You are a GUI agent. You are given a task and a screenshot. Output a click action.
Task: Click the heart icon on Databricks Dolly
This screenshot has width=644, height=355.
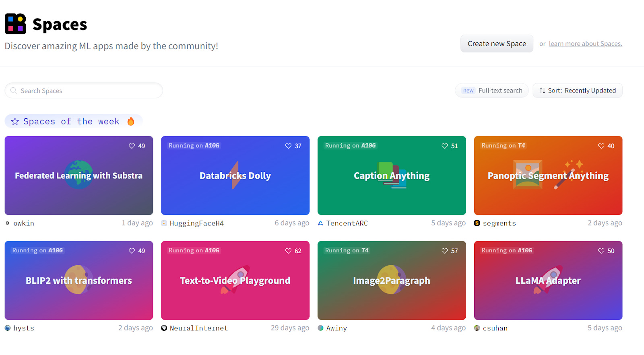(288, 146)
